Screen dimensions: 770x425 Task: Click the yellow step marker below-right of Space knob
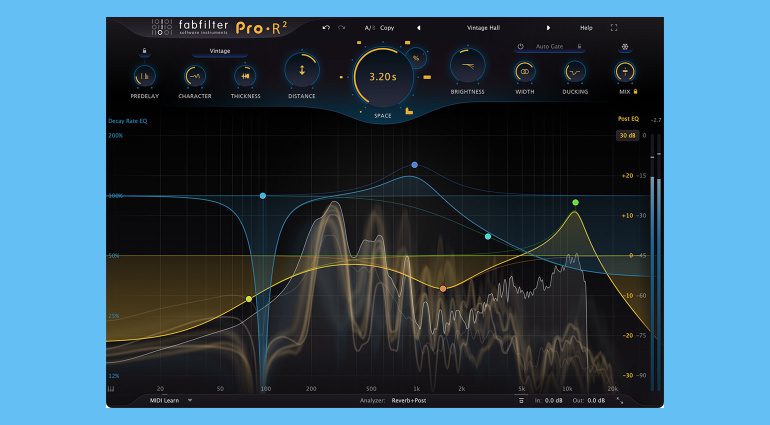pyautogui.click(x=409, y=111)
